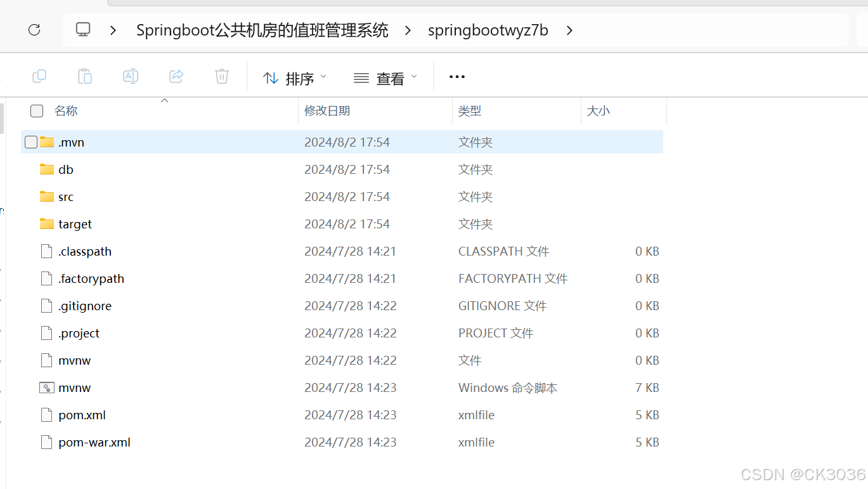Enable selection of the db folder
868x489 pixels.
click(30, 169)
